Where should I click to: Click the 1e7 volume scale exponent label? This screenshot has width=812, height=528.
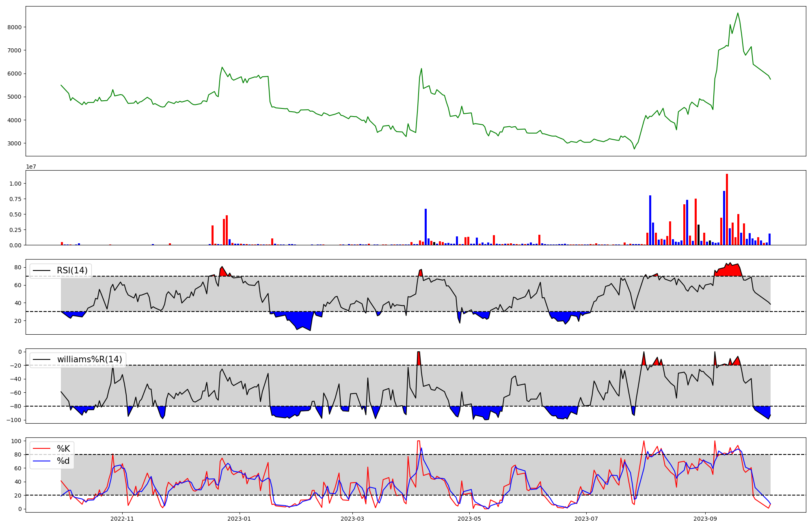[x=31, y=167]
